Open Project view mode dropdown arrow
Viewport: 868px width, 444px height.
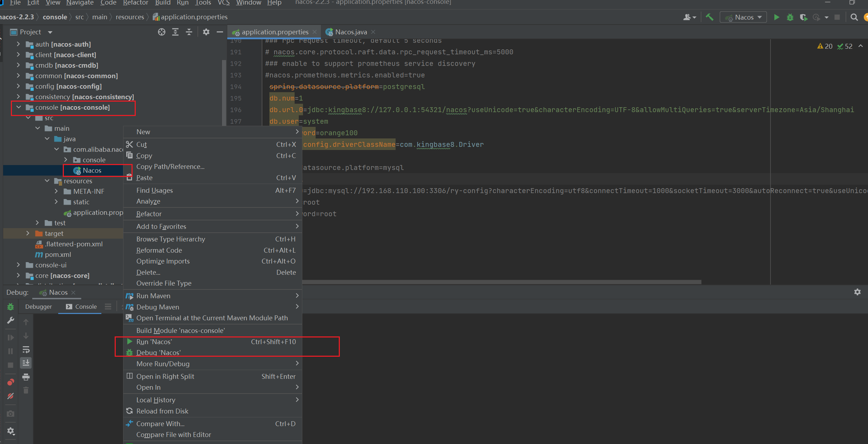tap(50, 32)
